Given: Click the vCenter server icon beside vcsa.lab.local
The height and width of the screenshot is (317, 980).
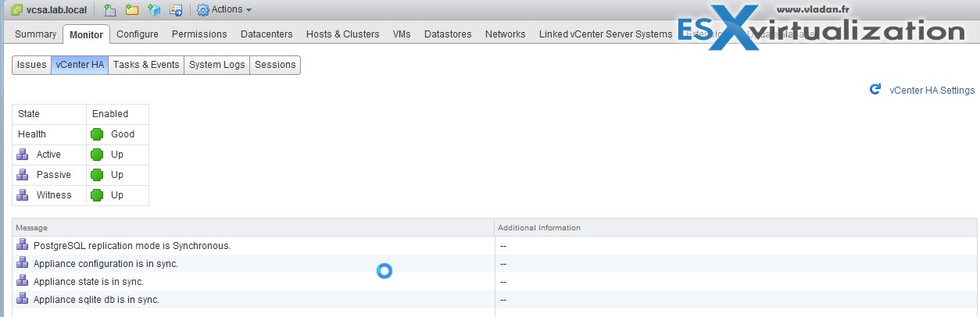Looking at the screenshot, I should click(x=16, y=9).
